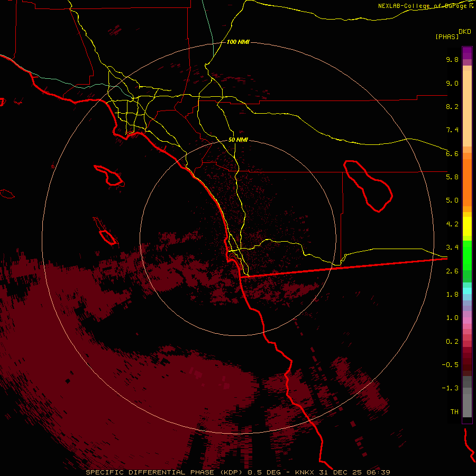Click the -0.5 scale value
Viewport: 476px width, 476px height.
pyautogui.click(x=450, y=365)
